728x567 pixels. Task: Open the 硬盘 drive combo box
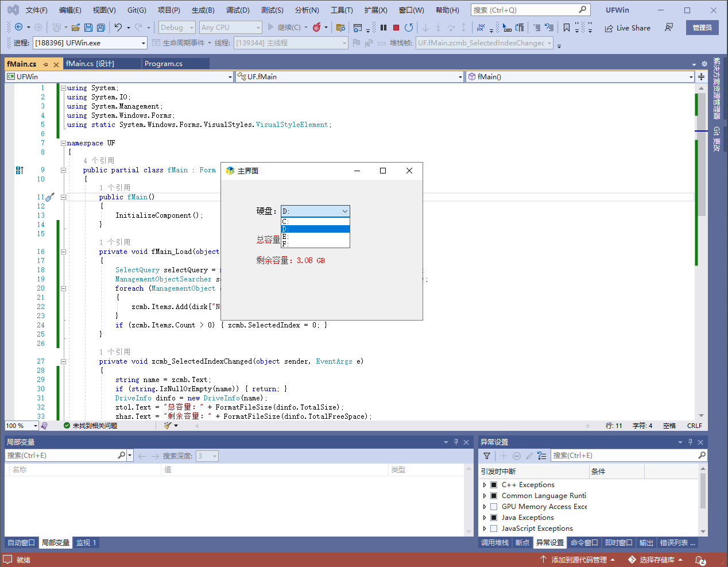coord(315,211)
